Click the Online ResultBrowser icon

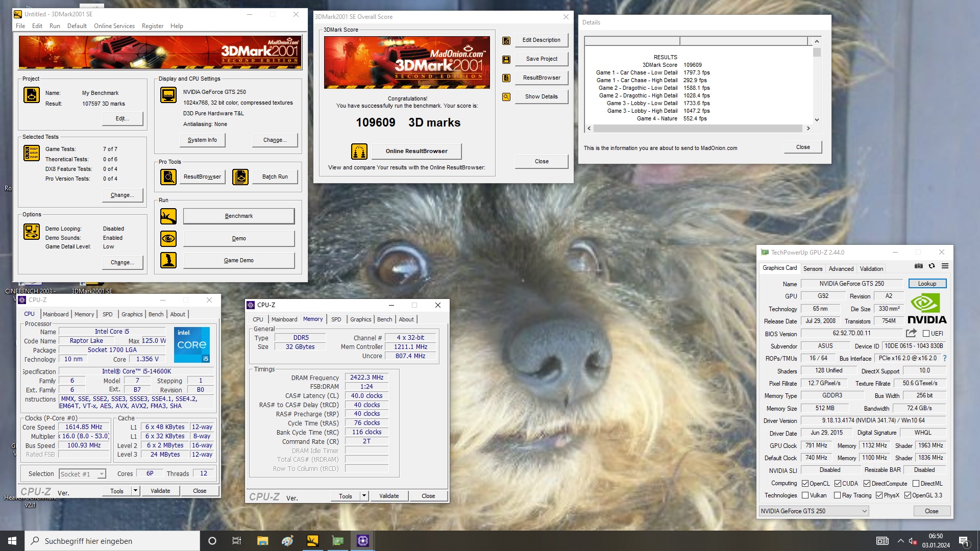[x=359, y=152]
